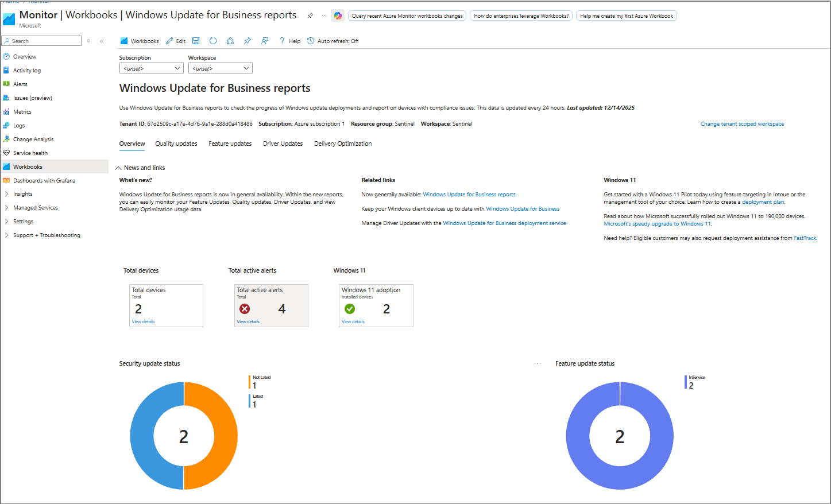Click the InService legend entry
831x504 pixels.
[x=695, y=382]
